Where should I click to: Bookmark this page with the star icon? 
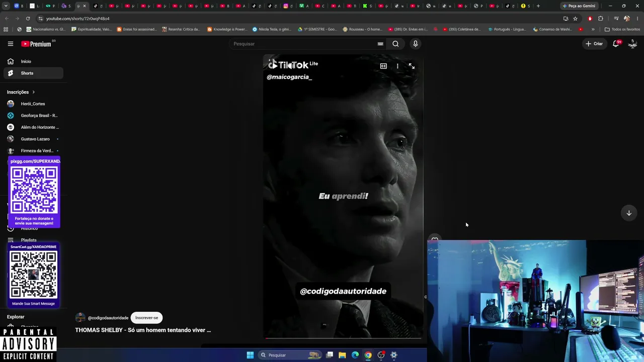pos(575,19)
